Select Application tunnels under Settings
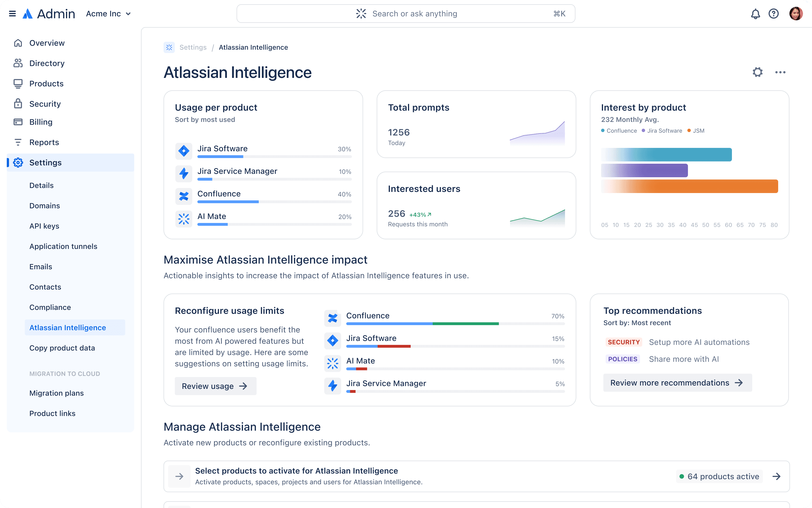 click(63, 246)
